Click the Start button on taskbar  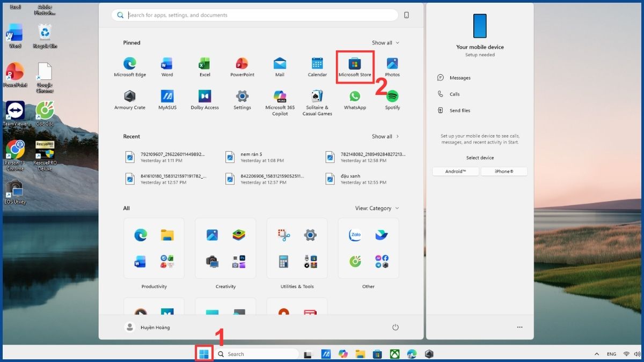pos(204,354)
